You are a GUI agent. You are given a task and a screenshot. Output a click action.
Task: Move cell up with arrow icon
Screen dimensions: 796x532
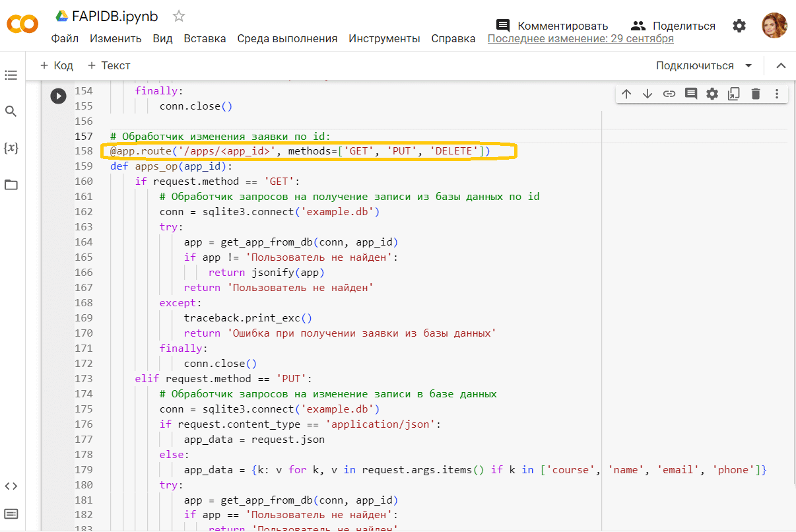[x=626, y=94]
